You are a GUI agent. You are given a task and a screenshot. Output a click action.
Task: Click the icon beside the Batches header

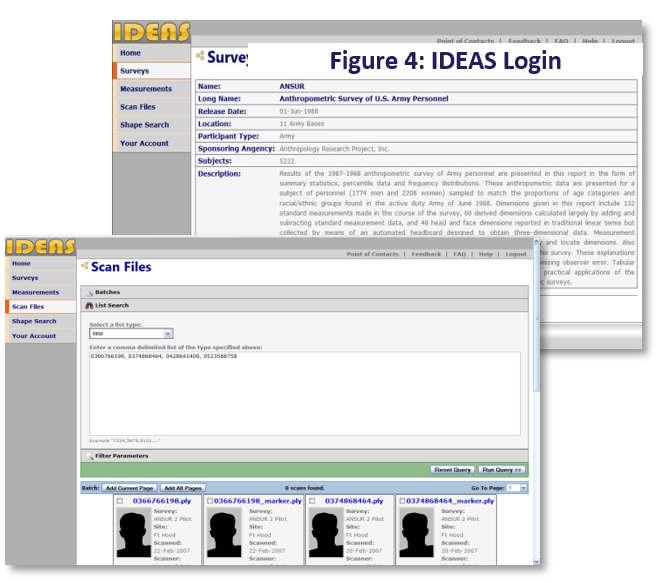coord(90,292)
